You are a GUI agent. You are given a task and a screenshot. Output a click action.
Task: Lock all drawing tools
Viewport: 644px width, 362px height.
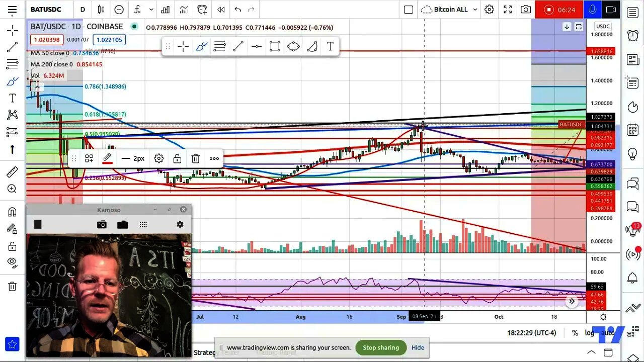pyautogui.click(x=12, y=246)
